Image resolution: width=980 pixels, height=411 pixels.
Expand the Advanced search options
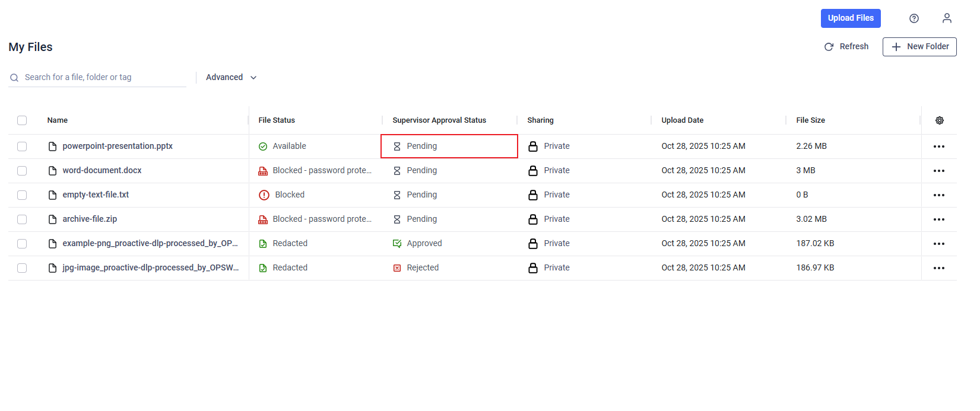click(x=231, y=78)
